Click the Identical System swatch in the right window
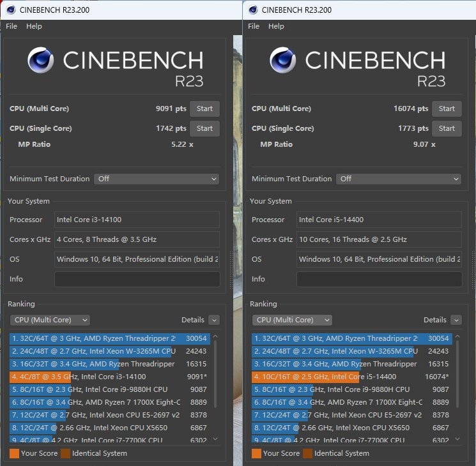 pos(307,453)
